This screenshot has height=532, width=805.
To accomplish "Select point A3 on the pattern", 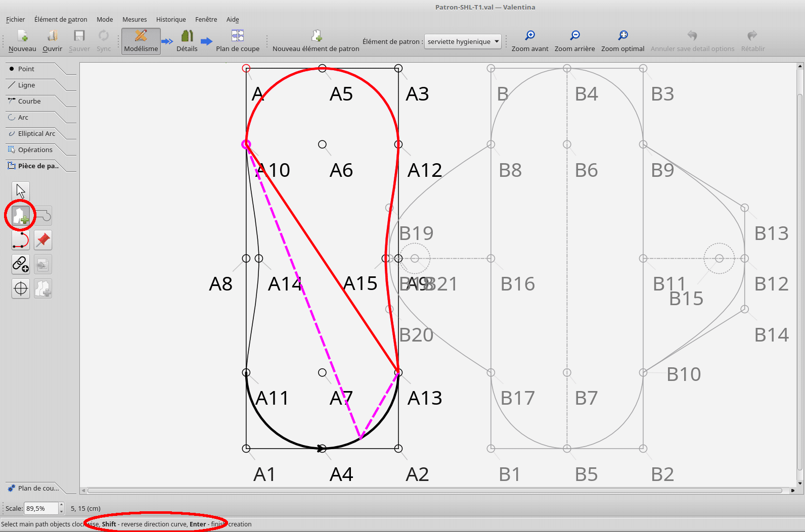I will [x=398, y=68].
